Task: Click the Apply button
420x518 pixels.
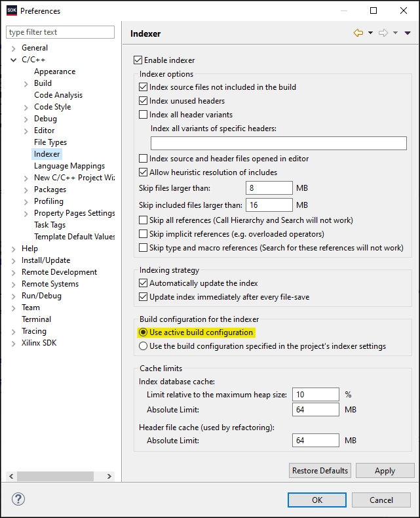Action: (x=385, y=471)
